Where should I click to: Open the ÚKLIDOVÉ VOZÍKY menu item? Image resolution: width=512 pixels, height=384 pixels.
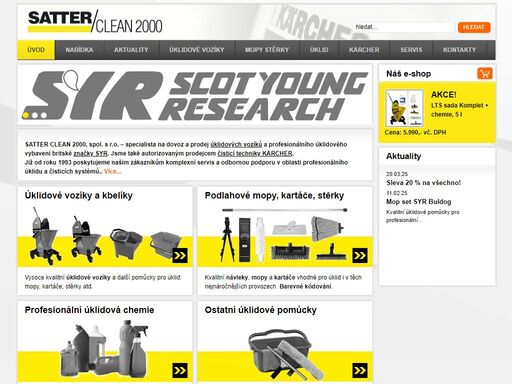pyautogui.click(x=197, y=50)
